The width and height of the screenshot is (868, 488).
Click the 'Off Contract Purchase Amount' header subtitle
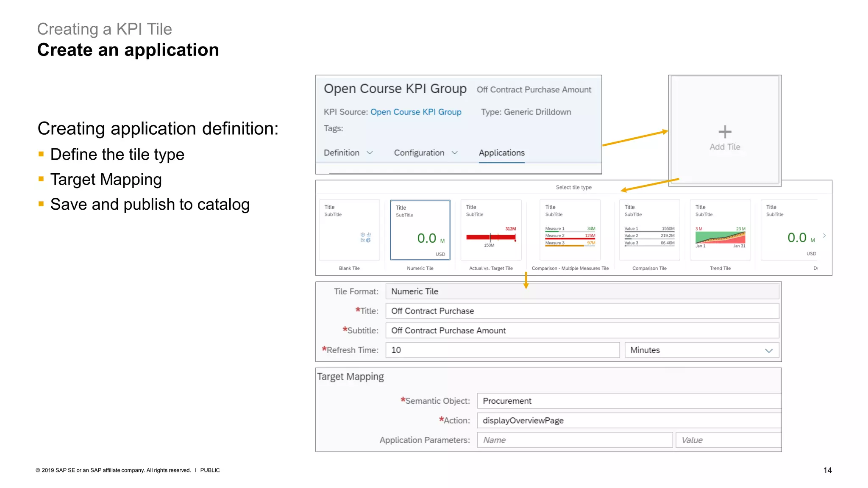[x=534, y=90]
